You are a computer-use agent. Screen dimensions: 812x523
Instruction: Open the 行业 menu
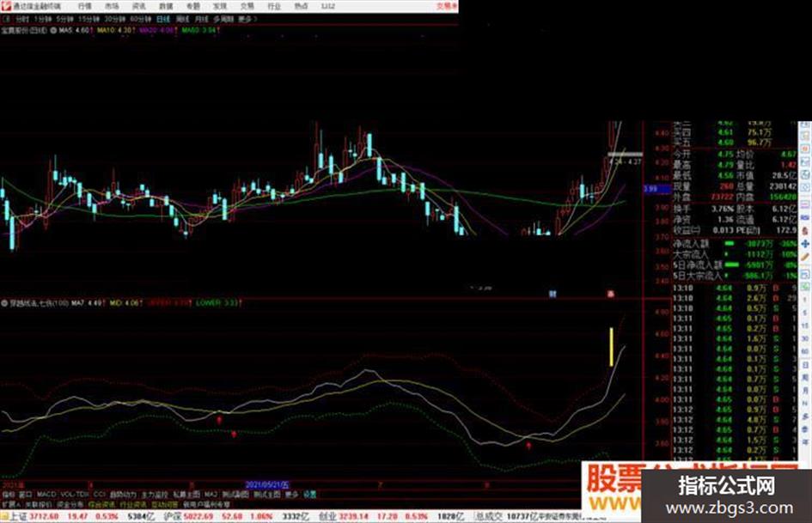click(274, 6)
